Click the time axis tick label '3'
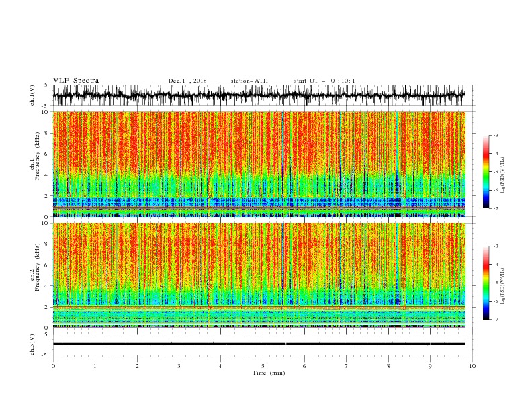Screen dimensions: 532x411 179,366
